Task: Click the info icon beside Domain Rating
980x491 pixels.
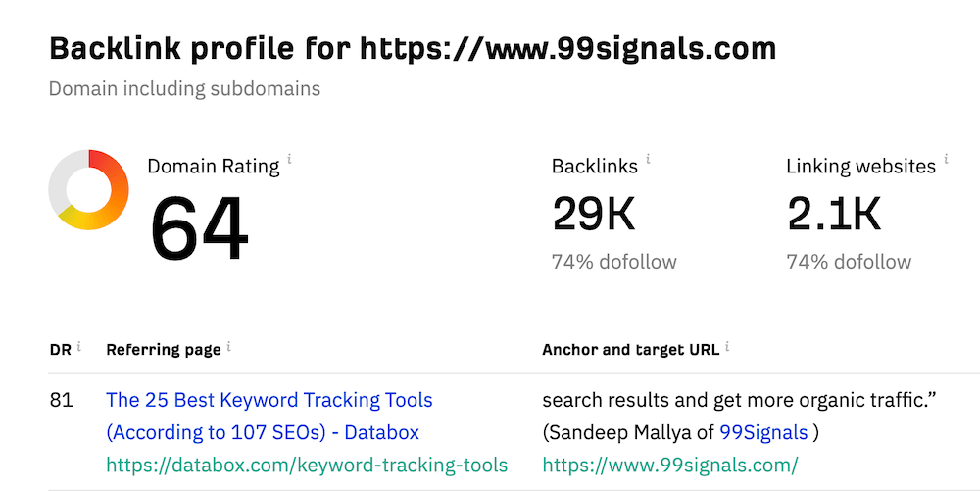Action: pos(289,157)
